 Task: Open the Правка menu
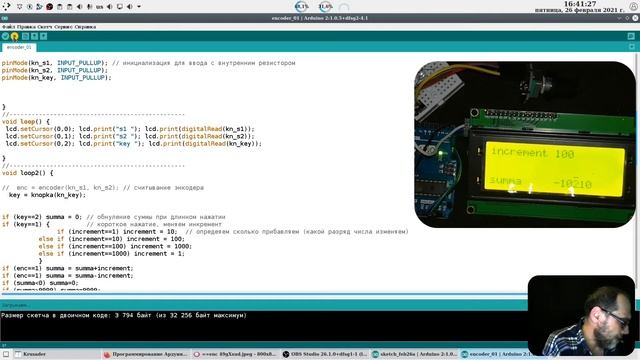[x=27, y=27]
